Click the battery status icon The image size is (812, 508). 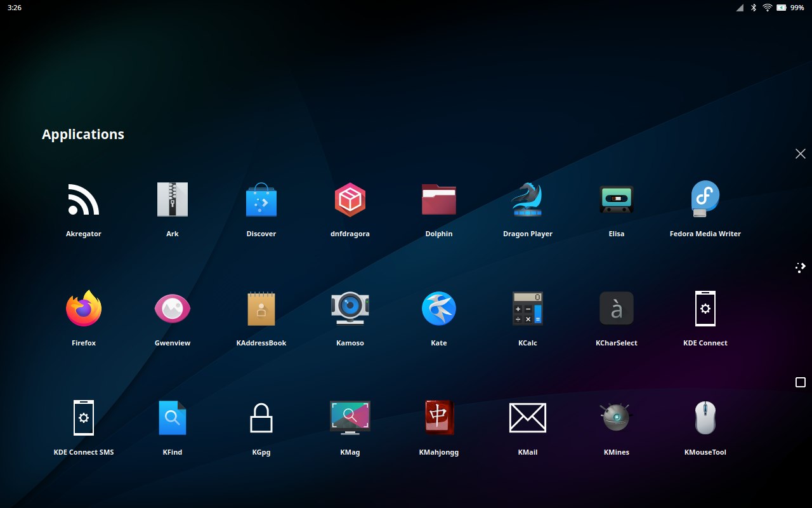click(x=781, y=8)
